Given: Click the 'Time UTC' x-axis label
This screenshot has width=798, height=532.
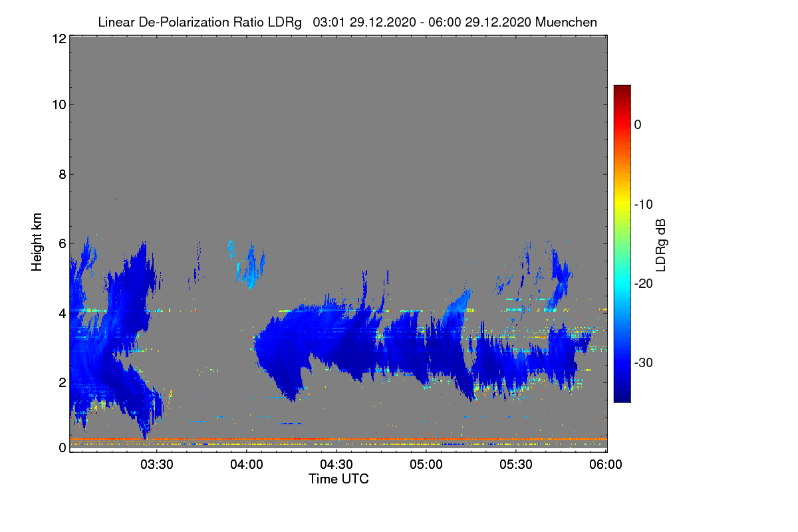Looking at the screenshot, I should [x=338, y=478].
